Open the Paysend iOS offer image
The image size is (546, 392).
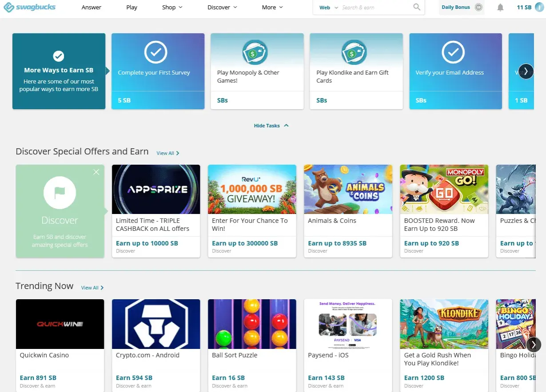coord(348,324)
